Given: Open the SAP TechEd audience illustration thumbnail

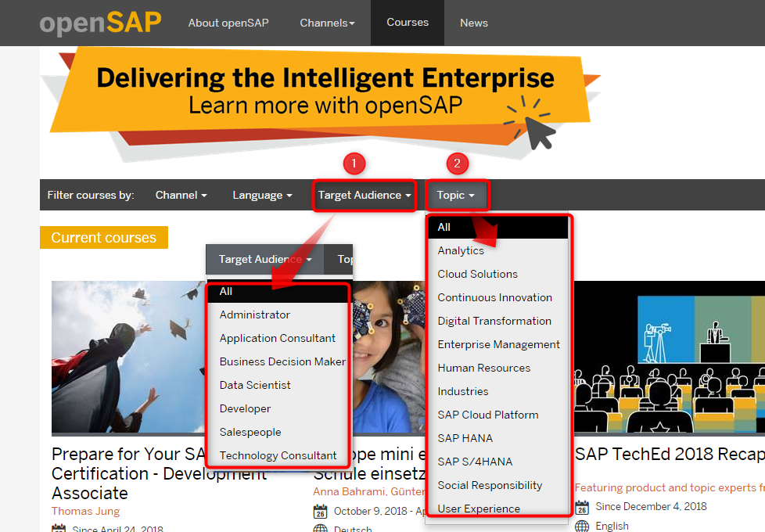Looking at the screenshot, I should click(x=670, y=357).
